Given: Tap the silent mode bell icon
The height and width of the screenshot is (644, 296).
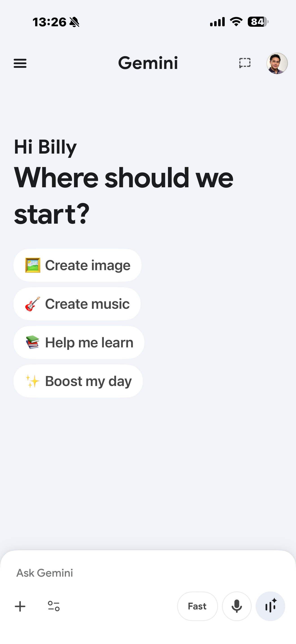Looking at the screenshot, I should [74, 22].
